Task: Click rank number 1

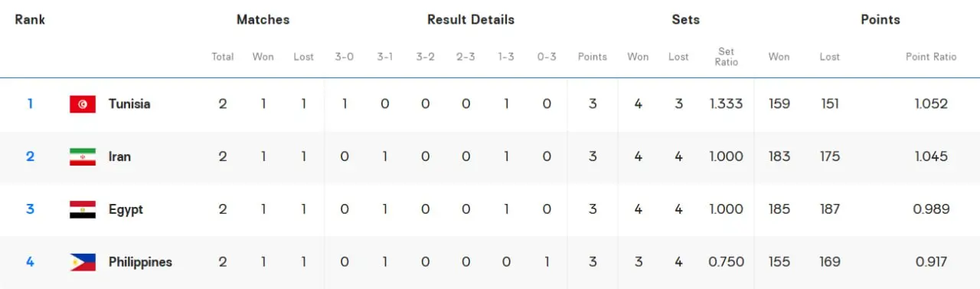Action: coord(31,104)
